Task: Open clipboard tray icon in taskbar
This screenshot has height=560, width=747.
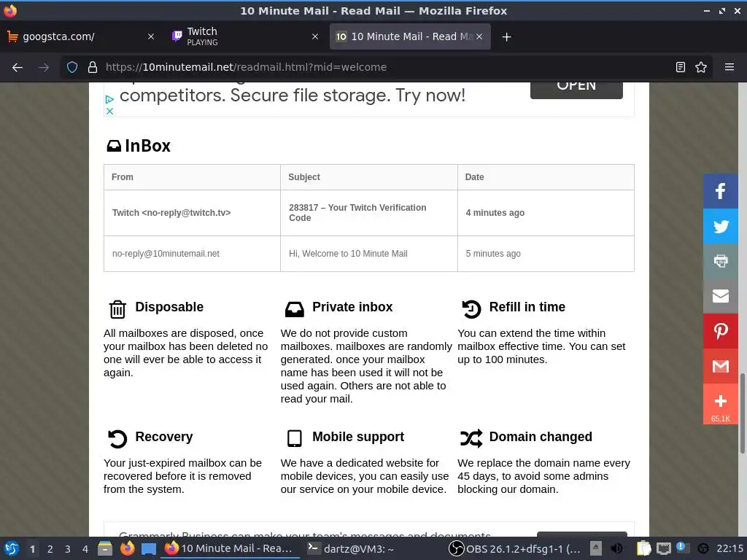Action: pyautogui.click(x=643, y=548)
